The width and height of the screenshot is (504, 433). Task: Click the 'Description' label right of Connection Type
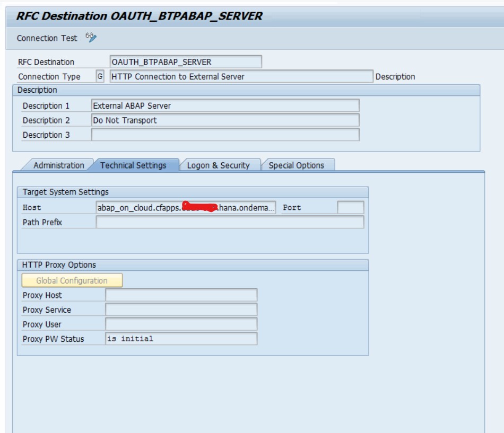point(395,76)
